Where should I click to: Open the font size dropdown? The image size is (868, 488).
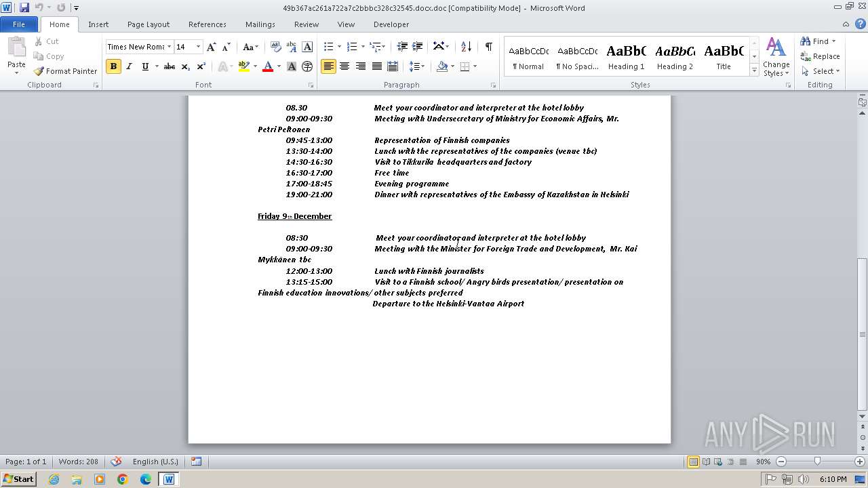point(198,47)
